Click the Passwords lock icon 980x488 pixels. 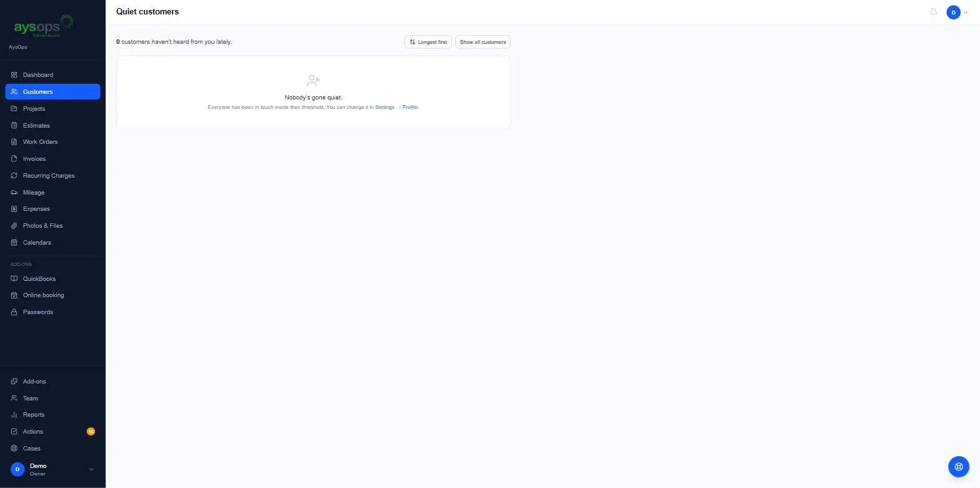click(14, 312)
